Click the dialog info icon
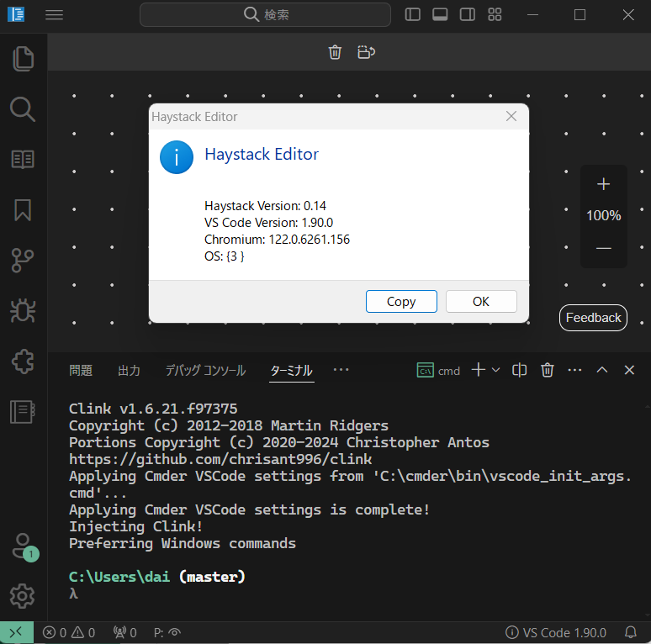 tap(177, 157)
